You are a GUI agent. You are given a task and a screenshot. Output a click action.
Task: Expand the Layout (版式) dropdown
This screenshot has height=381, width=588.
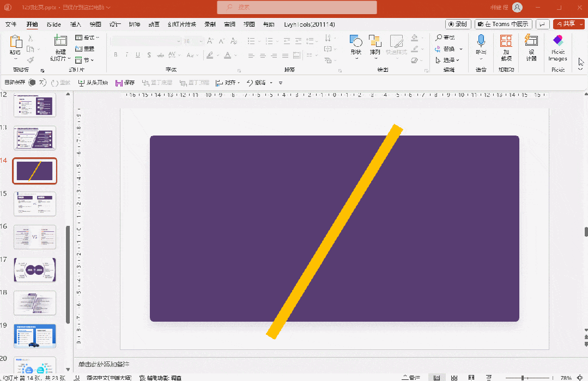click(x=87, y=38)
